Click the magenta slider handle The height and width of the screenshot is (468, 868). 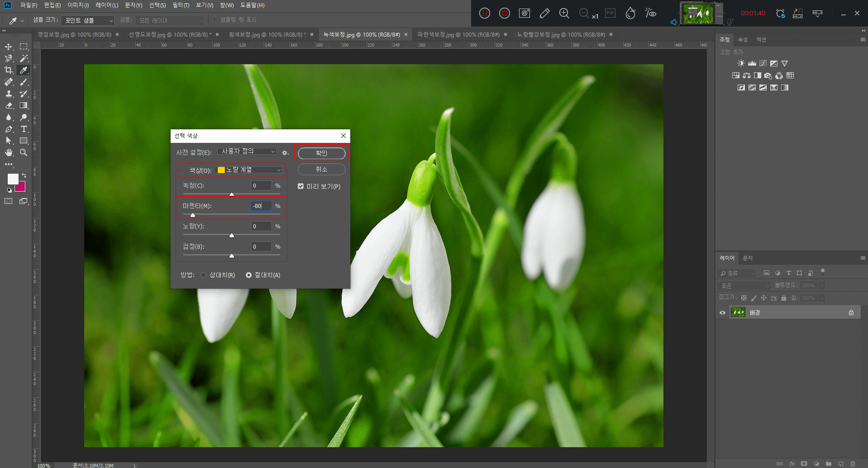193,215
